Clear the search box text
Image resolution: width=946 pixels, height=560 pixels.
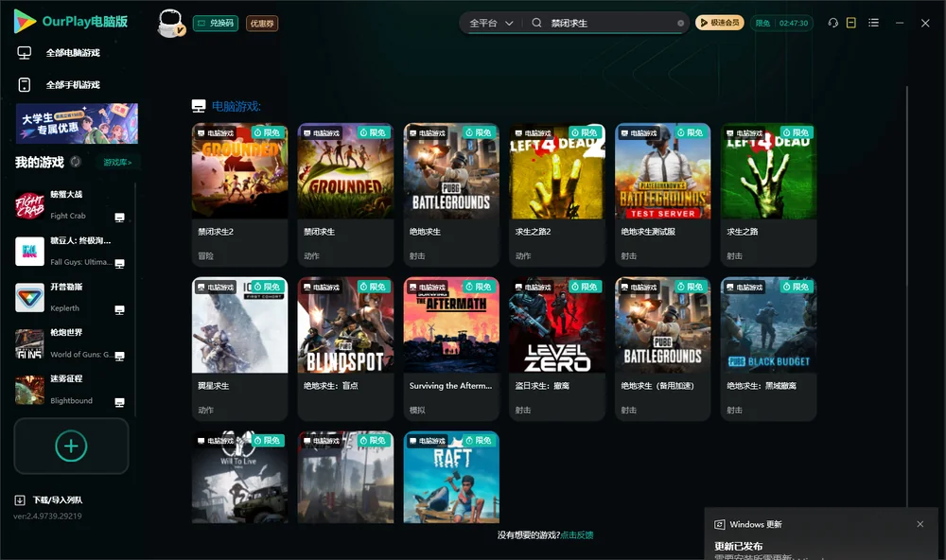coord(680,24)
